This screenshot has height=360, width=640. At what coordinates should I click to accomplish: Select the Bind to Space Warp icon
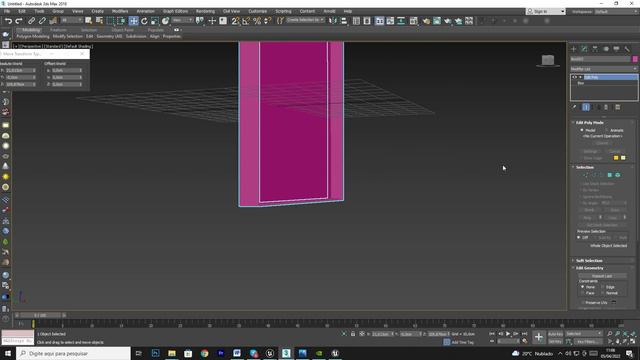tap(53, 21)
